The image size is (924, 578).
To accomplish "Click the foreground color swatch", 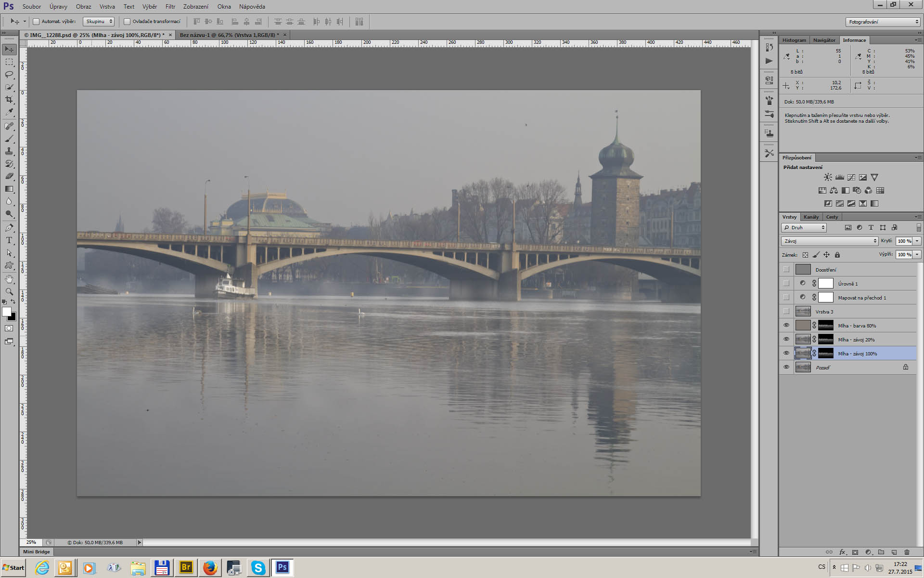I will point(7,312).
